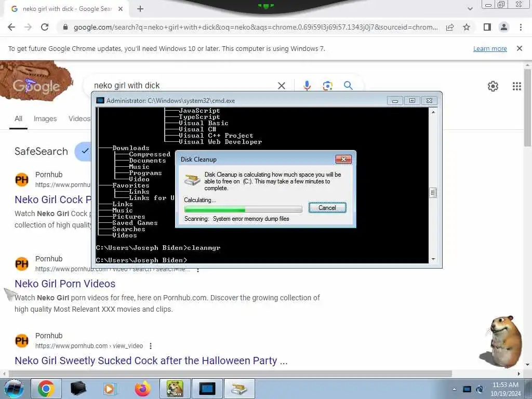This screenshot has height=399, width=532.
Task: Open Chrome's three-dot menu
Action: coord(521,27)
